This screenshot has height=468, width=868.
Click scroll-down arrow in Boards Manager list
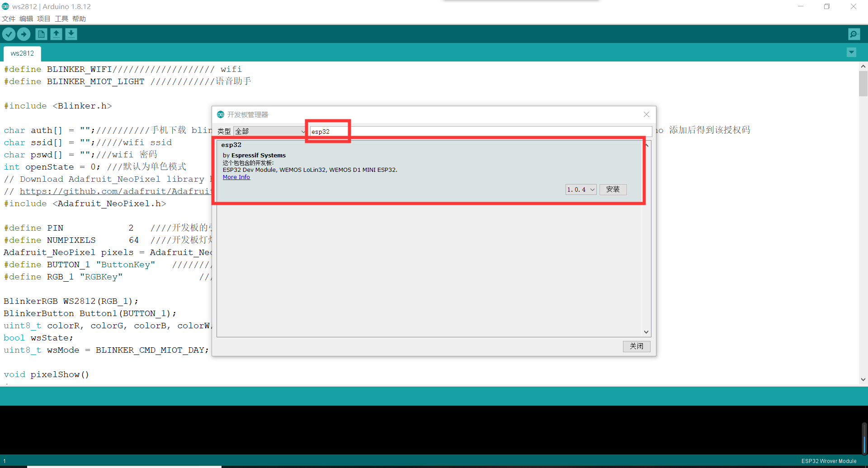pos(646,332)
